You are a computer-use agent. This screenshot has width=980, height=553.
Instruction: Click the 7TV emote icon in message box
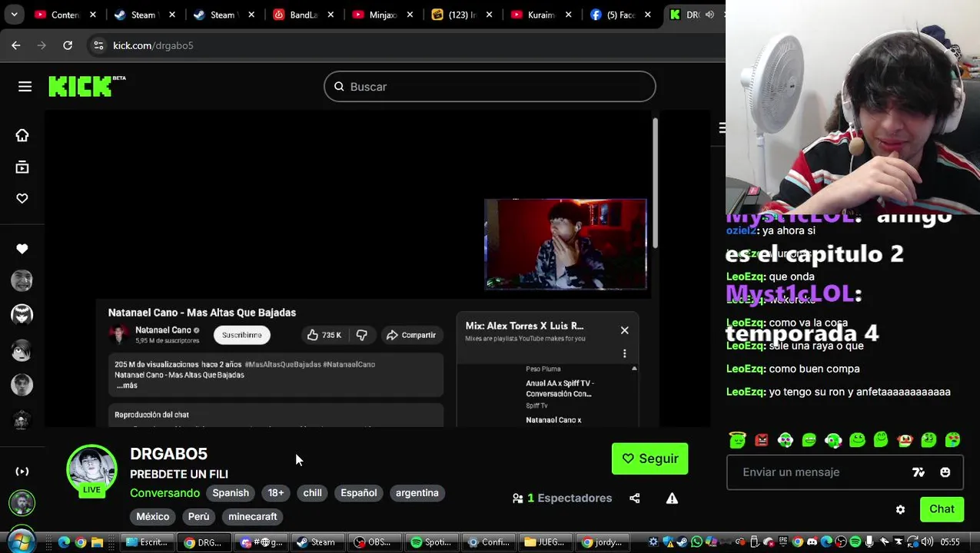tap(919, 472)
